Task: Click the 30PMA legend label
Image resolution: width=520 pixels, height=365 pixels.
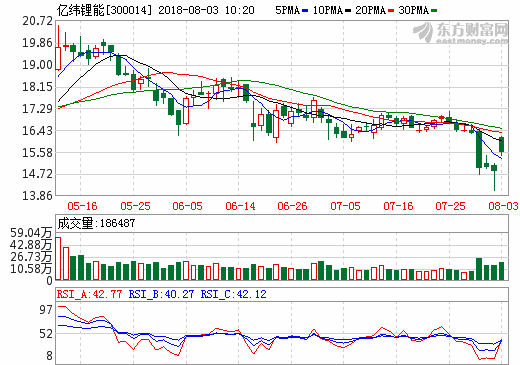Action: pos(414,10)
